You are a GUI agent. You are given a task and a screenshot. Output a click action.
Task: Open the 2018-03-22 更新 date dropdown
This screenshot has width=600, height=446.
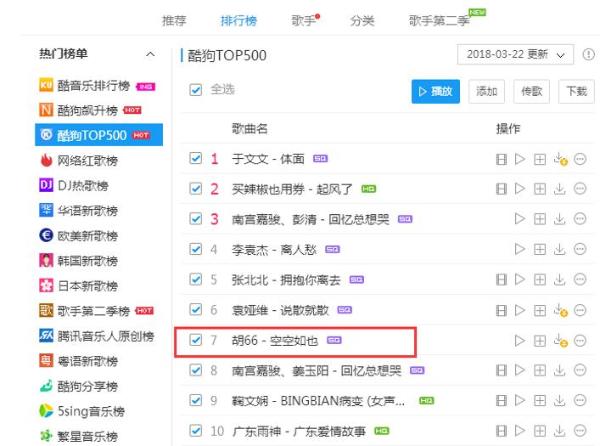click(x=516, y=55)
